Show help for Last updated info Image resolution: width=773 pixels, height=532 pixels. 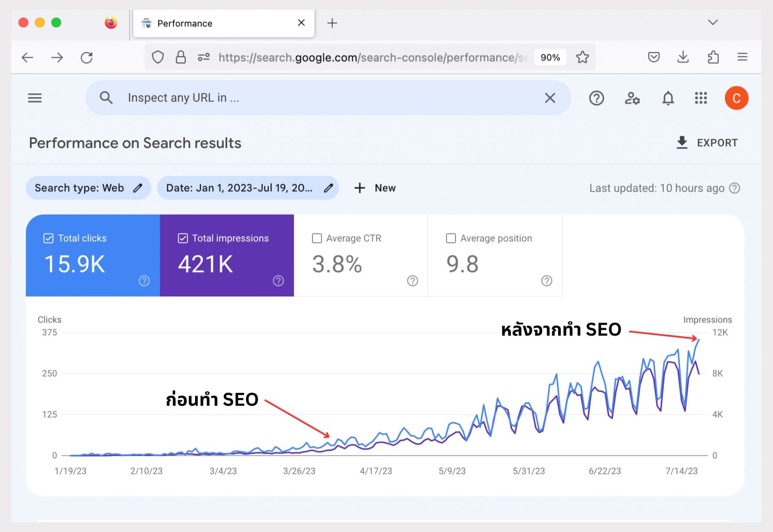[x=735, y=188]
